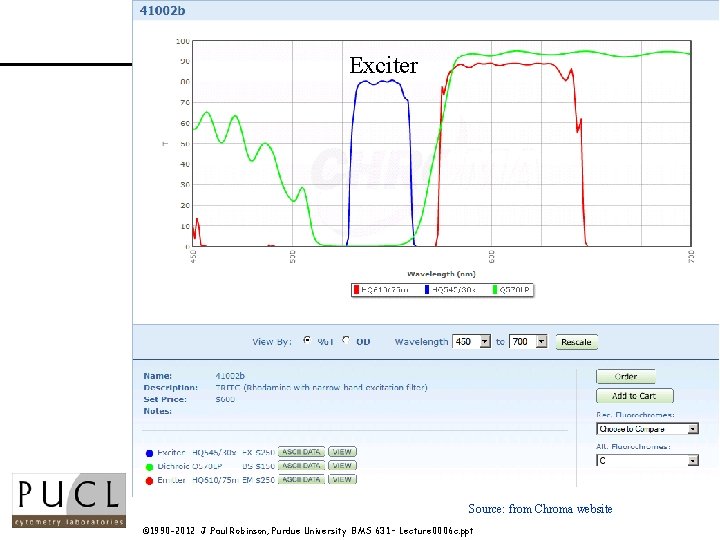Click VIEW for the Emitter filter

[x=342, y=479]
